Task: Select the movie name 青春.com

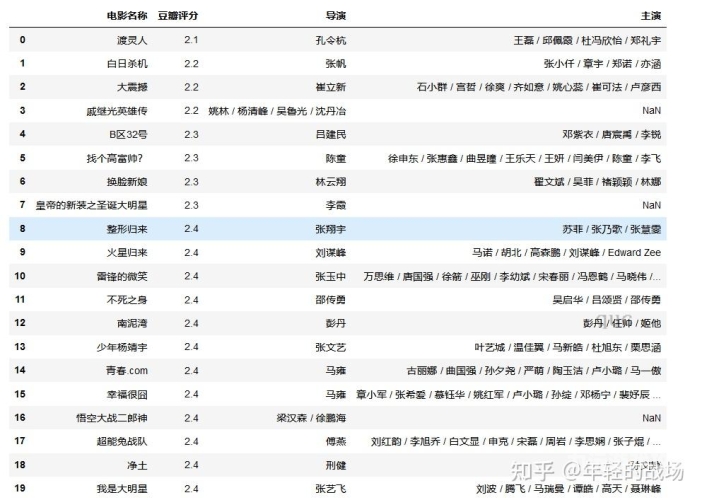Action: click(127, 371)
